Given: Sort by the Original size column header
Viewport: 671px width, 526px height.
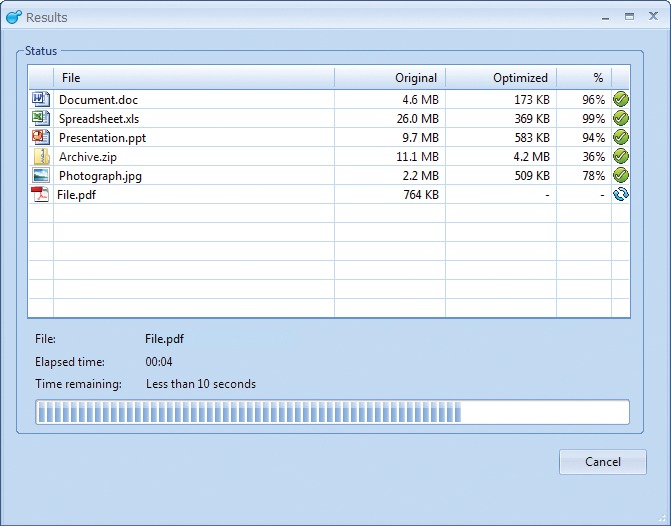Looking at the screenshot, I should click(390, 78).
